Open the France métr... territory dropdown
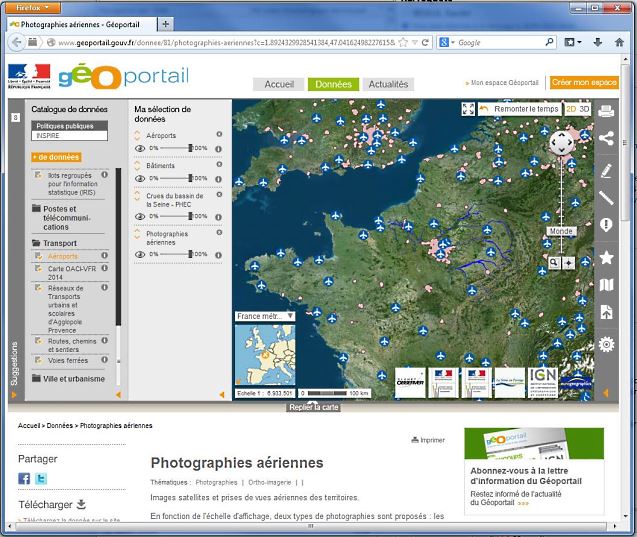Viewport: 637px width, 537px height. (265, 316)
